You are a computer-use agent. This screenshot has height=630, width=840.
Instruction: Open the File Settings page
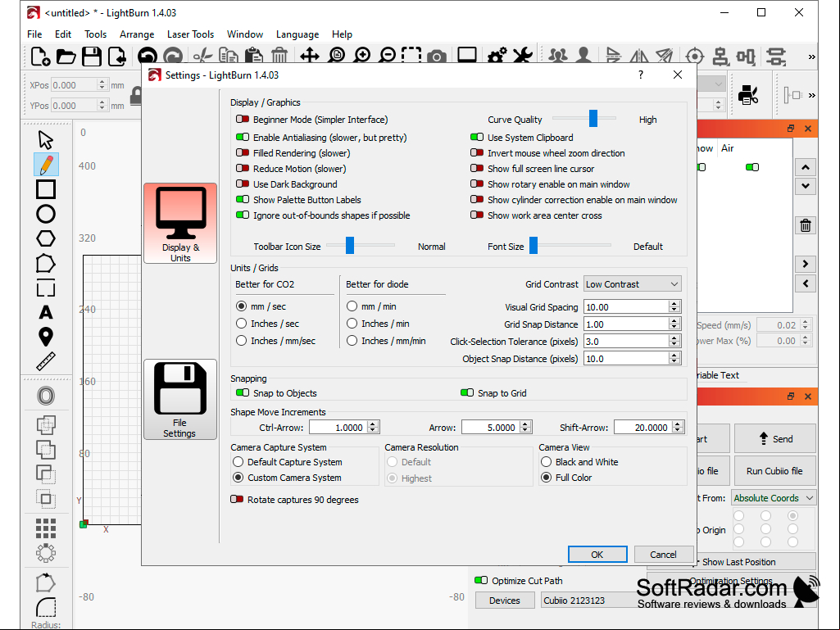(x=180, y=399)
